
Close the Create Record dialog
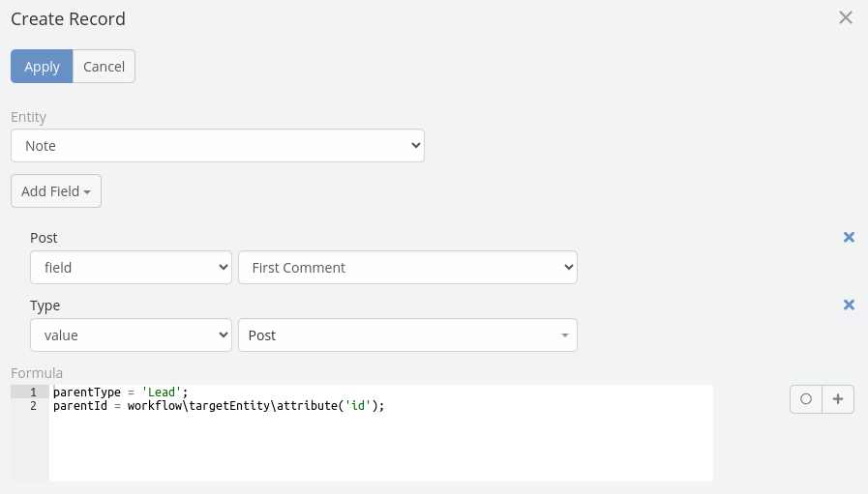846,17
